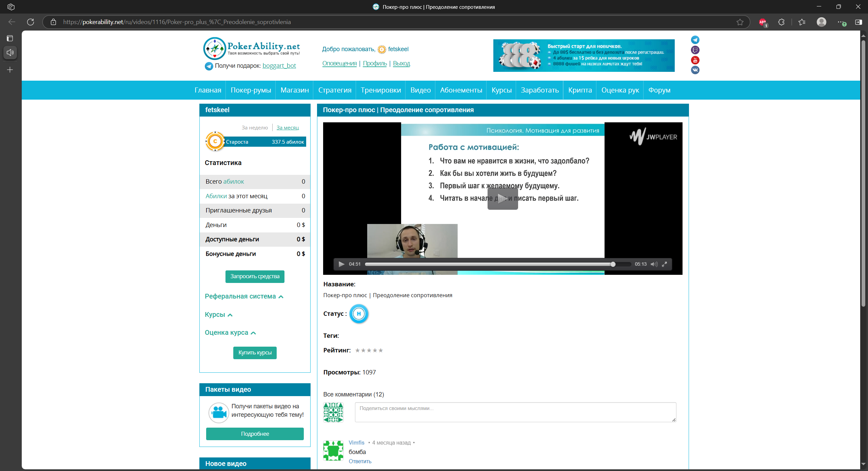Click 'Выход' logout link
The width and height of the screenshot is (868, 471).
(x=401, y=63)
